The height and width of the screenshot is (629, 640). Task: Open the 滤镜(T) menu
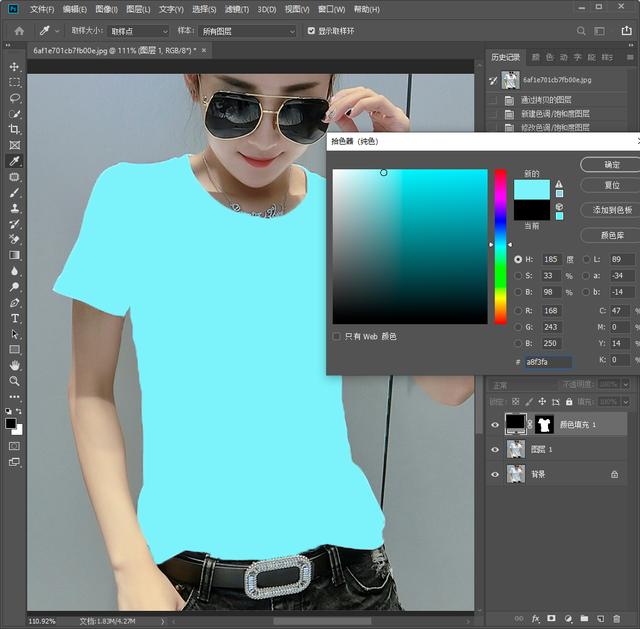pyautogui.click(x=237, y=9)
